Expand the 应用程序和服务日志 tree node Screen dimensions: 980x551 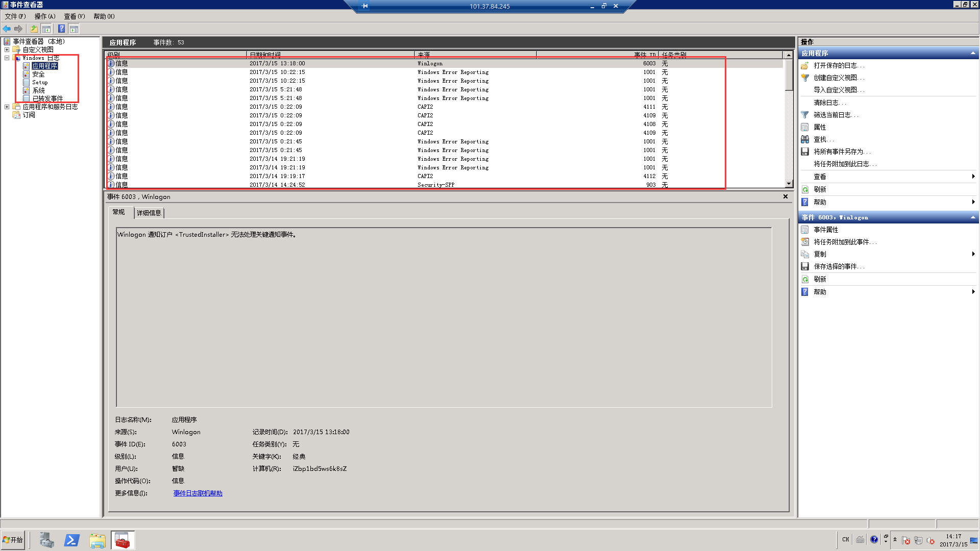tap(7, 107)
